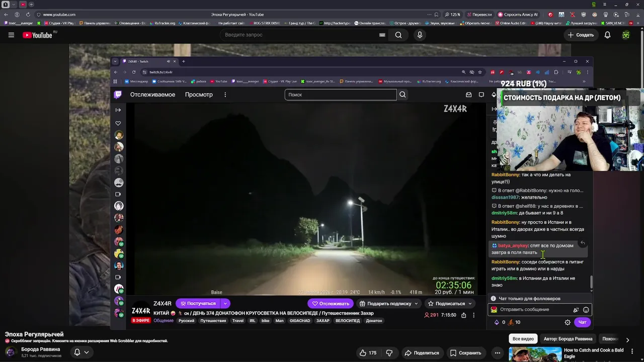Click Постучаться button in Twitch

coord(198,303)
